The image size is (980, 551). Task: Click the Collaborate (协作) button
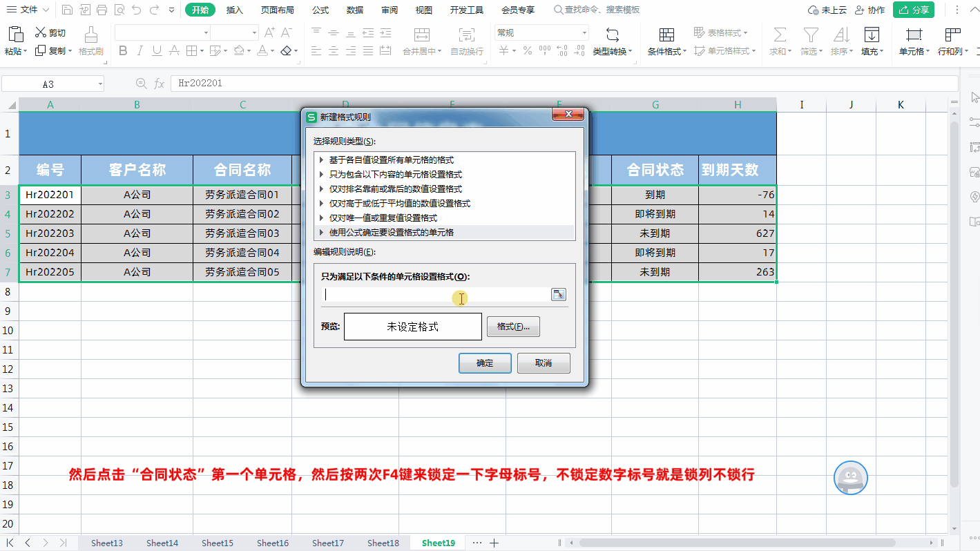(869, 10)
